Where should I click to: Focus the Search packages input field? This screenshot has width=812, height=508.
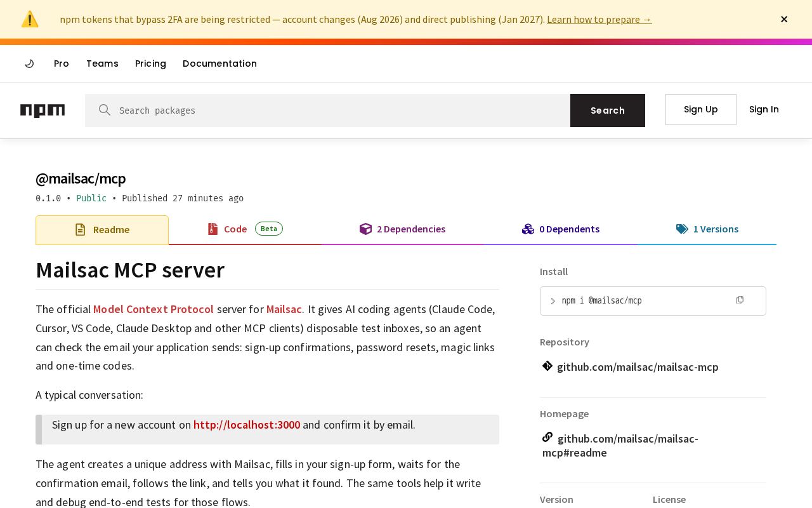[x=327, y=110]
